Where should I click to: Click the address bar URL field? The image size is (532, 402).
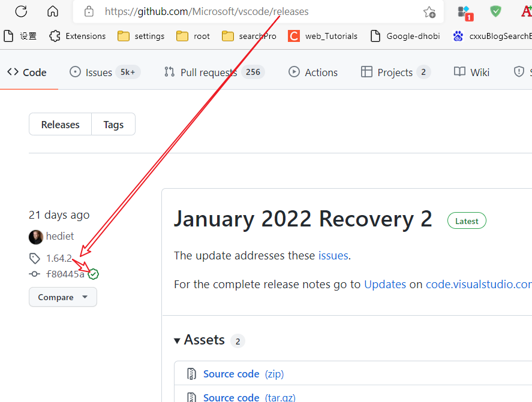[x=258, y=11]
